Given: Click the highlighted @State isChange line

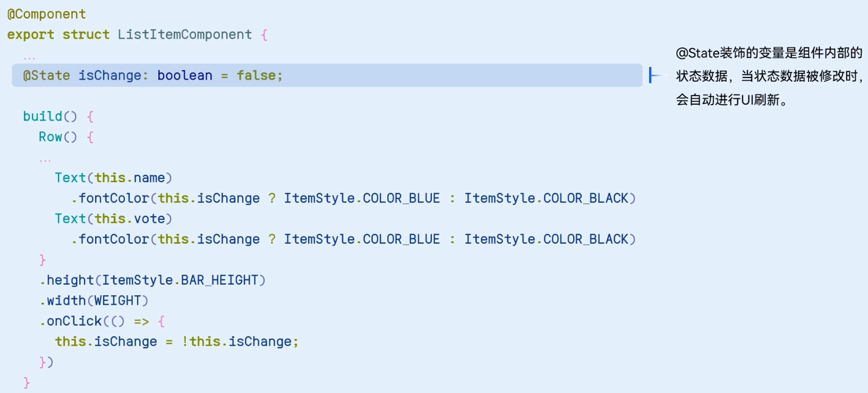Looking at the screenshot, I should coord(327,75).
